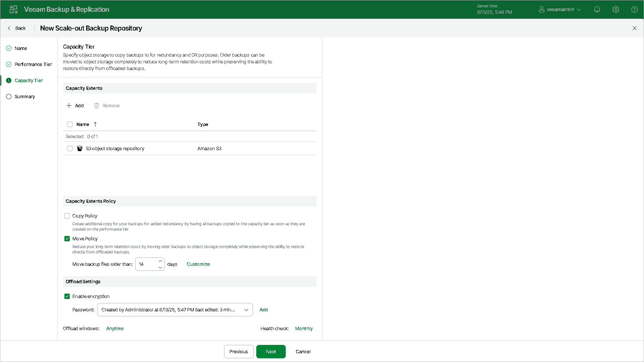The height and width of the screenshot is (362, 644).
Task: Select the S3 object storage repository checkbox
Action: click(x=70, y=148)
